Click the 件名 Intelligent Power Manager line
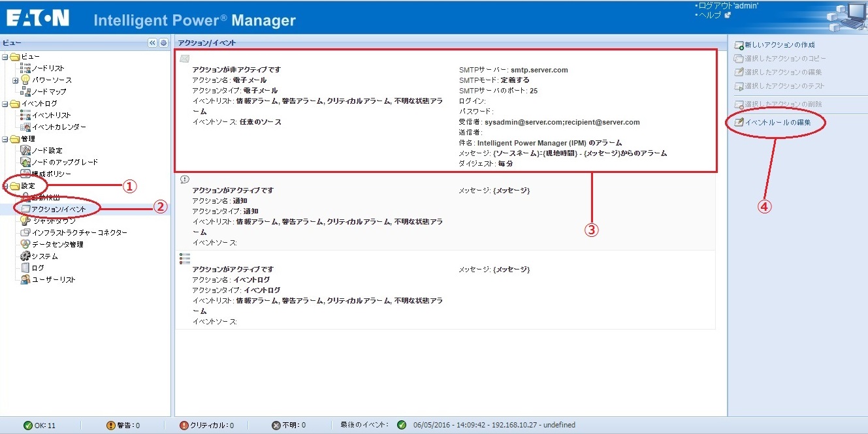Image resolution: width=868 pixels, height=434 pixels. click(x=540, y=142)
